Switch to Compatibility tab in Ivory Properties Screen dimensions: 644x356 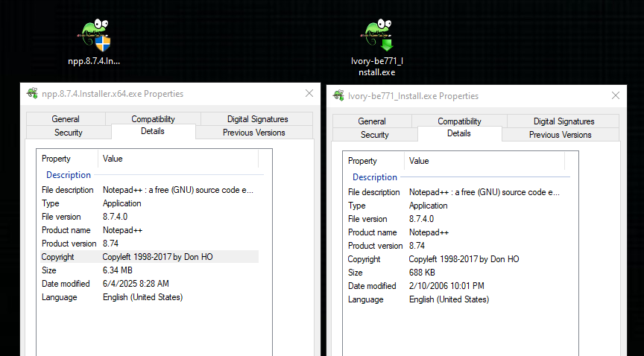click(x=459, y=121)
